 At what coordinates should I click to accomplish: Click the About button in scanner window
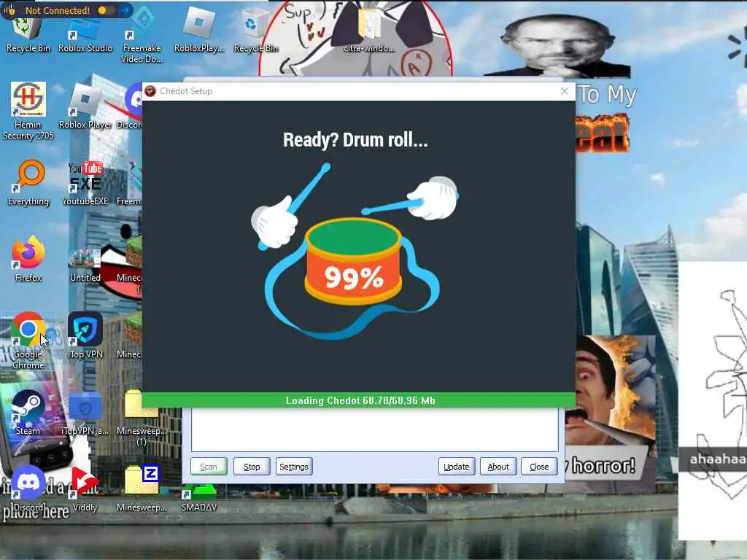tap(498, 467)
